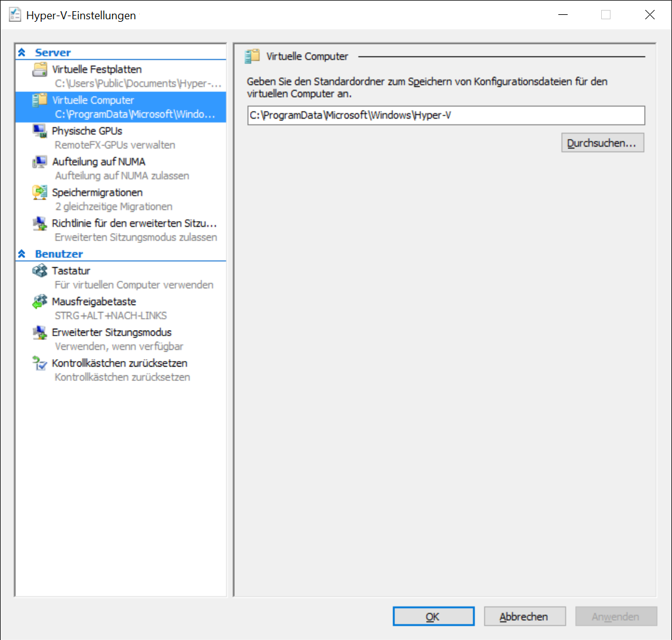Click the Aufteilung auf NUMA icon

tap(39, 162)
